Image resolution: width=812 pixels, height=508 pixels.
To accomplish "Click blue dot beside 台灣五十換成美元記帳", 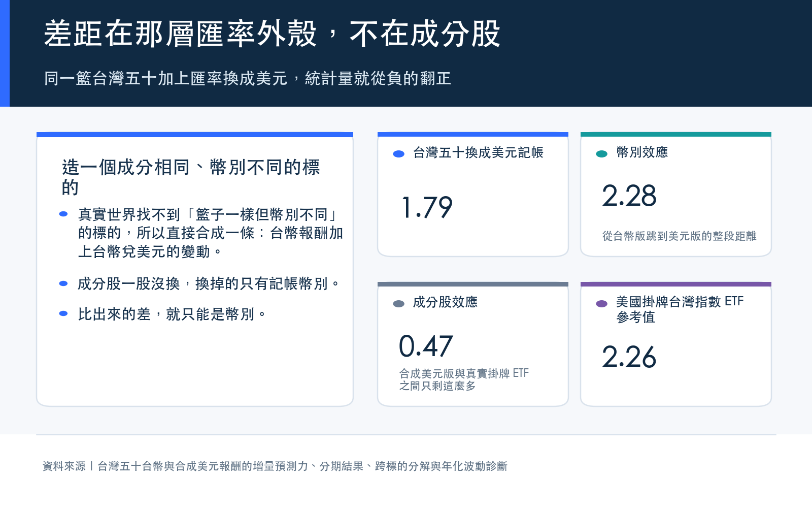I will coord(398,154).
